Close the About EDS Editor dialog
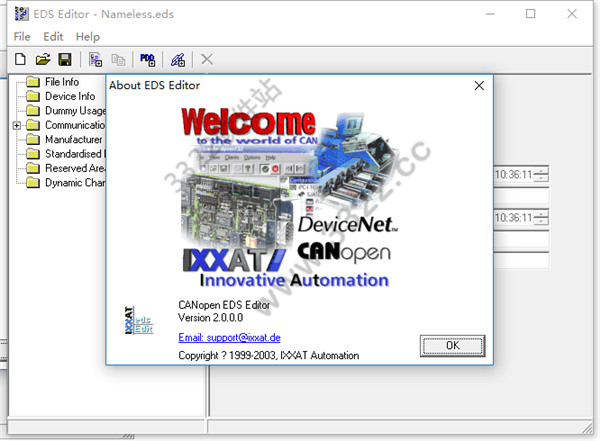 point(479,86)
